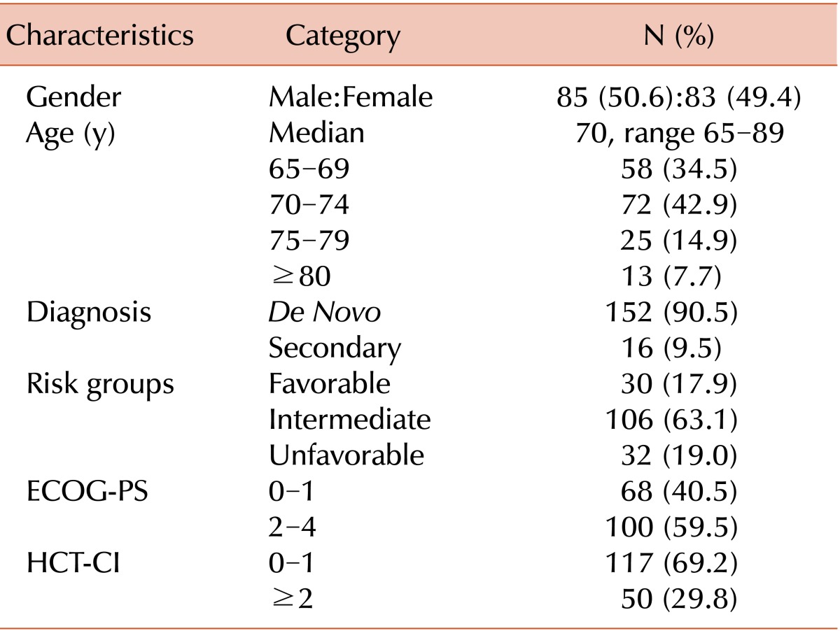Select the value 70, range 65–89
Screen dimensions: 840x631
[679, 133]
